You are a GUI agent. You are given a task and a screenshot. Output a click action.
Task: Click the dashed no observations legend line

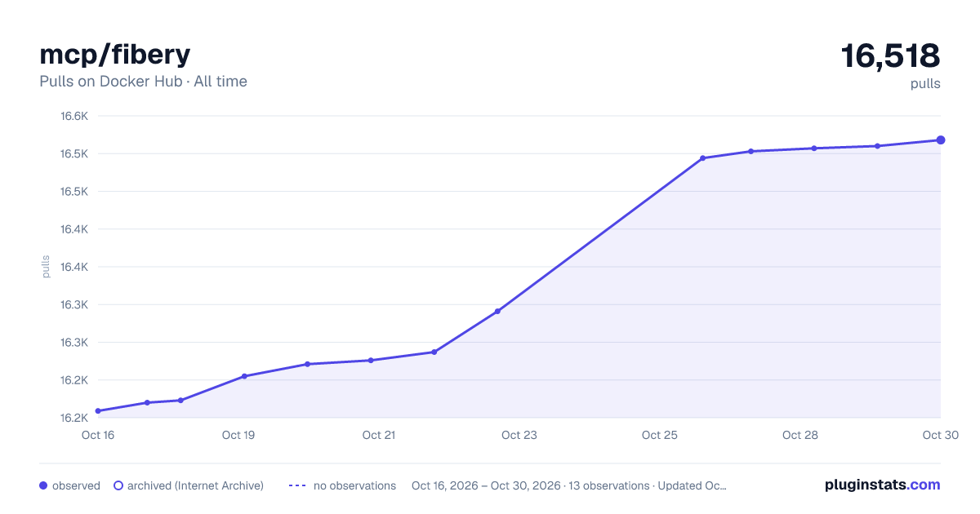297,485
